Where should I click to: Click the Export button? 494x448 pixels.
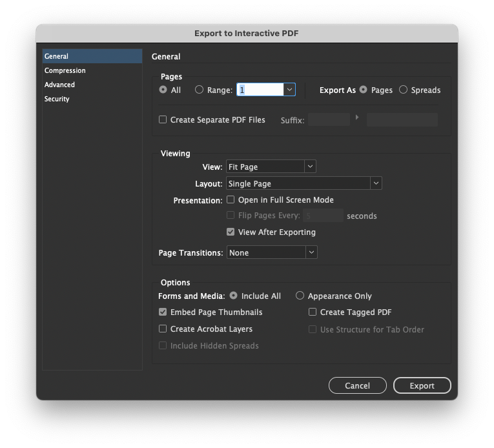pos(422,385)
